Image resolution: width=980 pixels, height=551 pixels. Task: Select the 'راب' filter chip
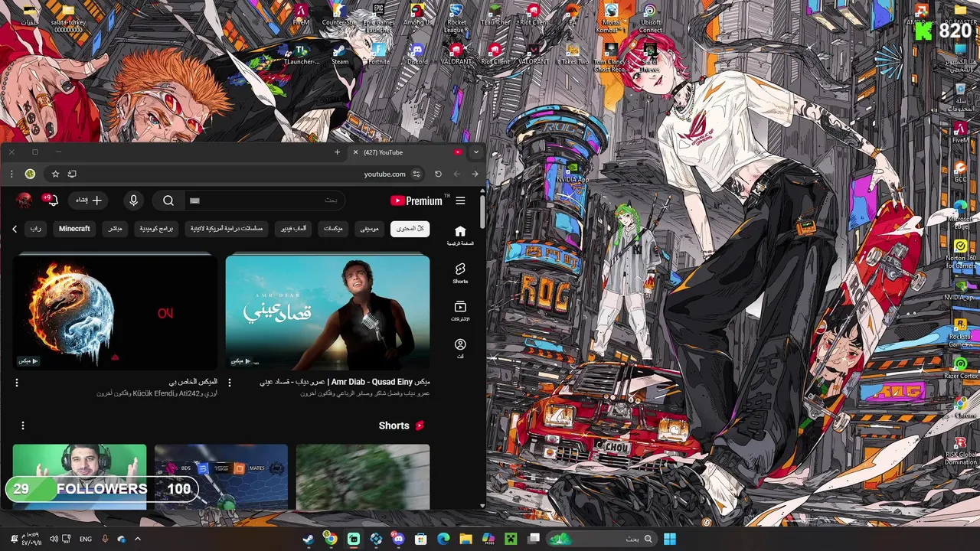(x=35, y=229)
